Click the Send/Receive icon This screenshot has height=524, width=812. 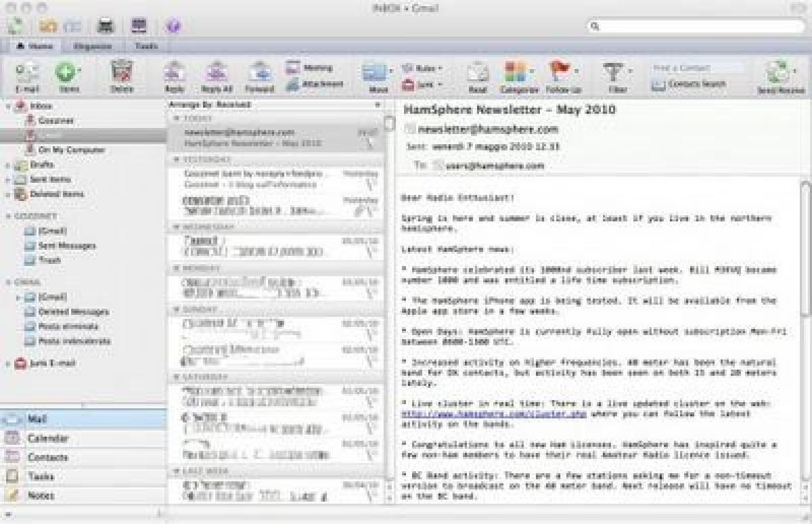pos(779,72)
